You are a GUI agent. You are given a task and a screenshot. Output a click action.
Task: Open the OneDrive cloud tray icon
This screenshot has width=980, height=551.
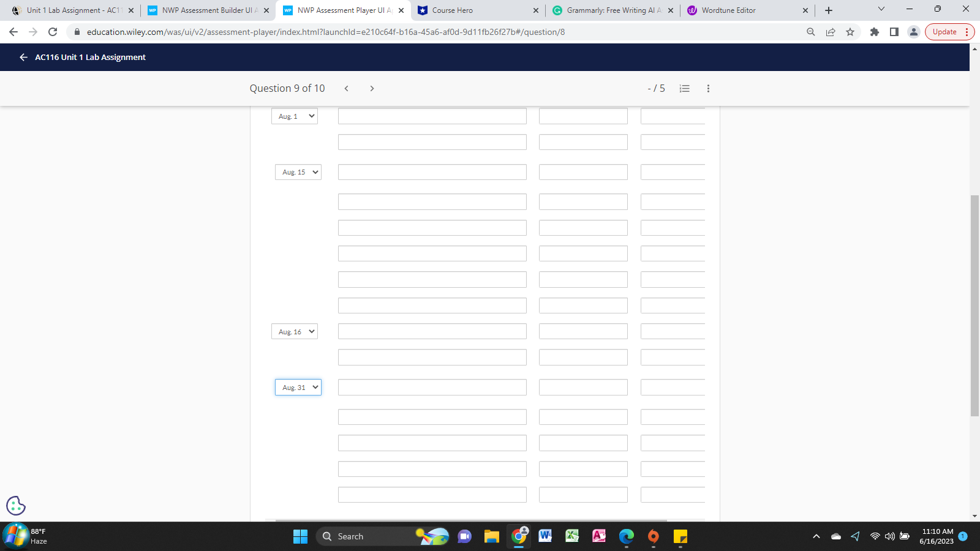pos(836,536)
